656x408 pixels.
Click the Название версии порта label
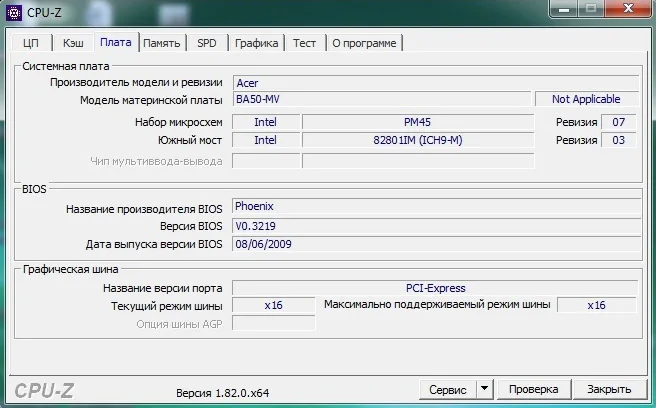(162, 288)
